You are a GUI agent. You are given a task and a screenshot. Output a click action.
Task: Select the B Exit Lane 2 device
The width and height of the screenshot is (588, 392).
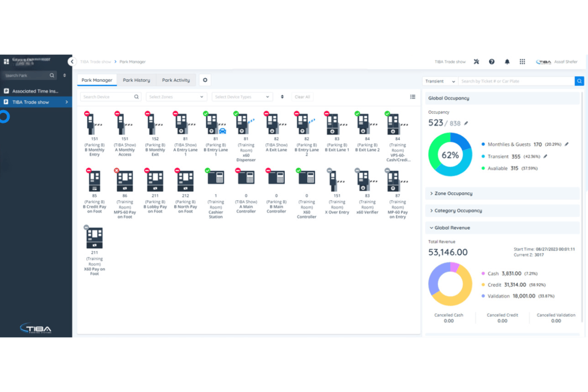pyautogui.click(x=367, y=124)
